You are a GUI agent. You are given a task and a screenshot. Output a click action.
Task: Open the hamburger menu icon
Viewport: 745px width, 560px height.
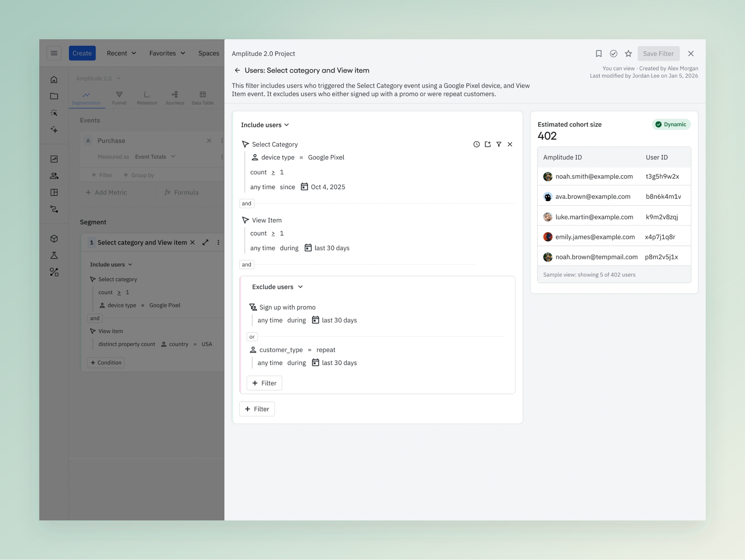coord(54,53)
